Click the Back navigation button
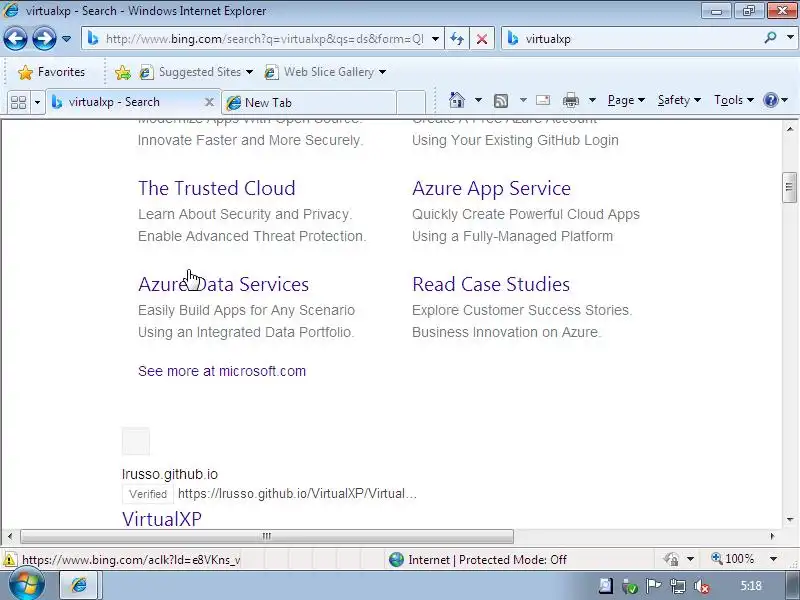The width and height of the screenshot is (800, 600). pos(15,38)
